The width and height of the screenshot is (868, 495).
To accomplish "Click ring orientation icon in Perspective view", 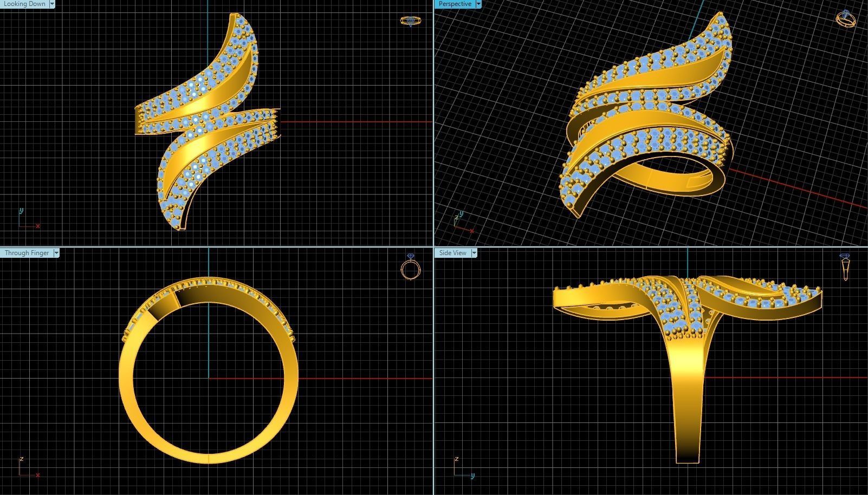I will [x=846, y=18].
